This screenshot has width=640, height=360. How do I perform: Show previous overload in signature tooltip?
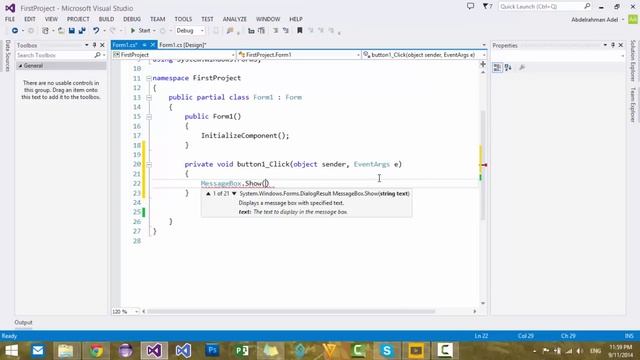click(208, 194)
